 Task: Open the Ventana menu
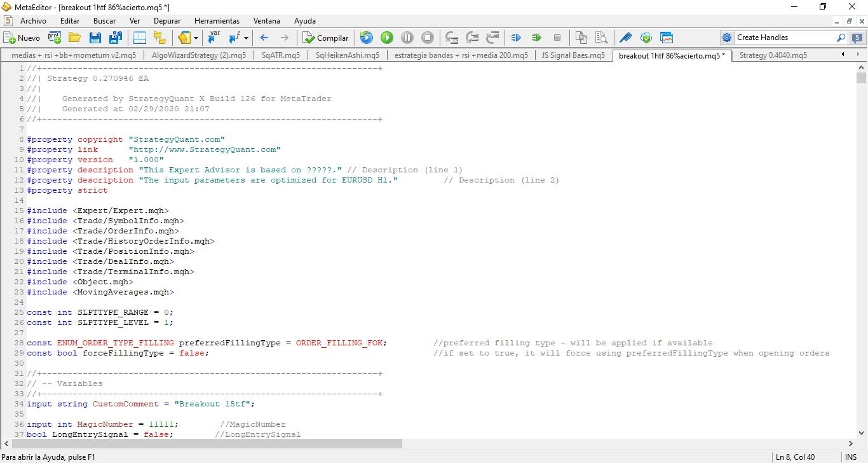point(266,21)
